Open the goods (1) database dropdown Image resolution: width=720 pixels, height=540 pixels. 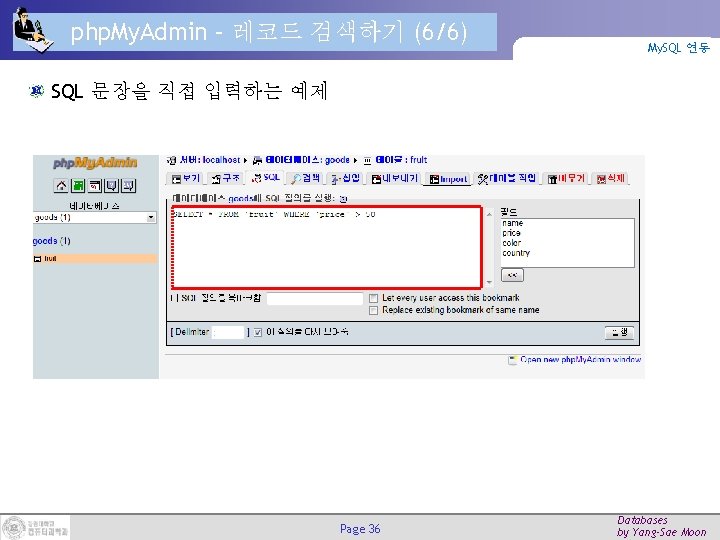coord(95,218)
